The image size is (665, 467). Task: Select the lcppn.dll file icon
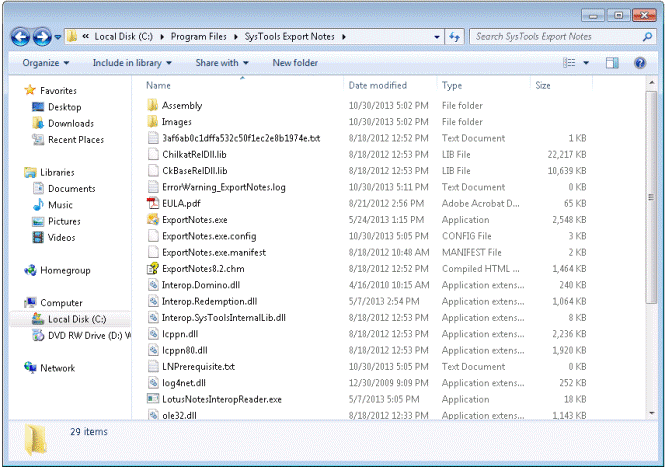[153, 334]
